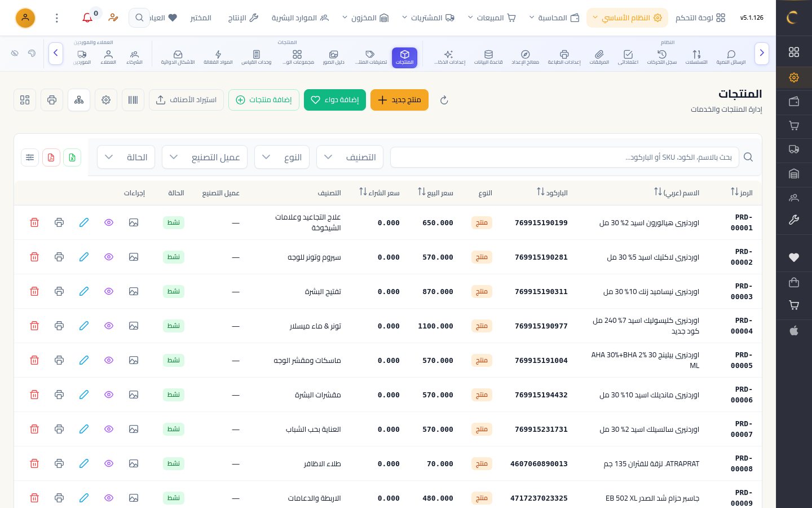812x508 pixels.
Task: View product PRD-00006 eye icon
Action: pos(109,395)
